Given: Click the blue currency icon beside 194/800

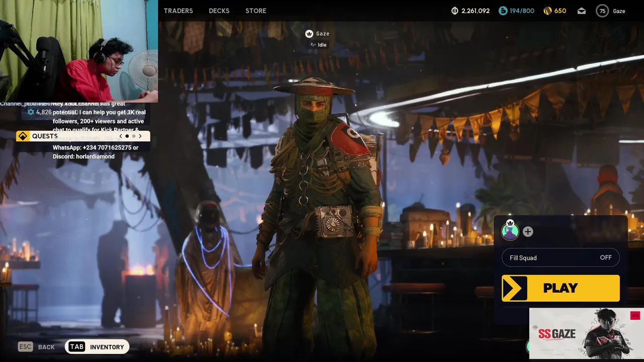Looking at the screenshot, I should (503, 11).
